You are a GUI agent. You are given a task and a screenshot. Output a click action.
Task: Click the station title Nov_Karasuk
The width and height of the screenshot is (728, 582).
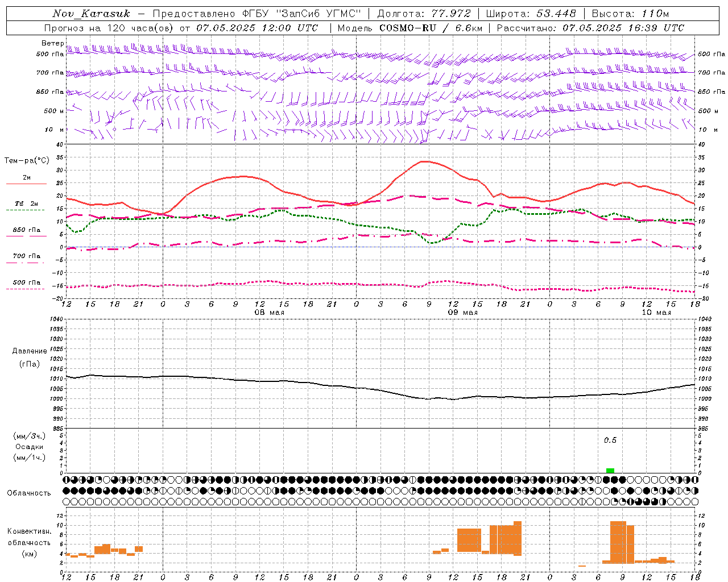tap(91, 14)
